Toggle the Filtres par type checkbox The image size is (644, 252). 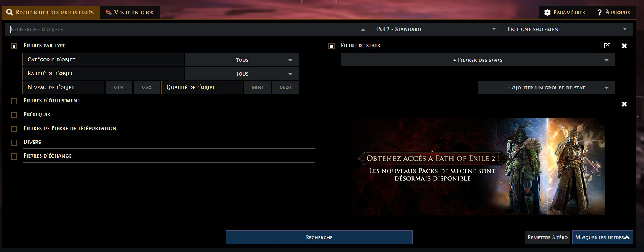pos(14,46)
